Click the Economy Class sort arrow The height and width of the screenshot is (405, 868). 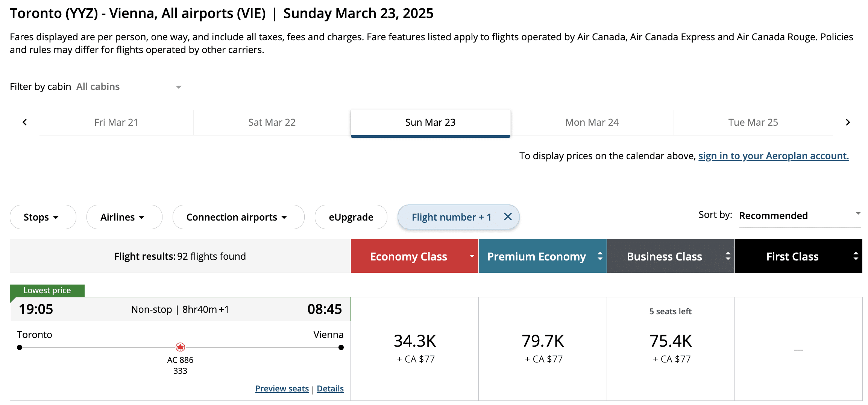pyautogui.click(x=472, y=256)
